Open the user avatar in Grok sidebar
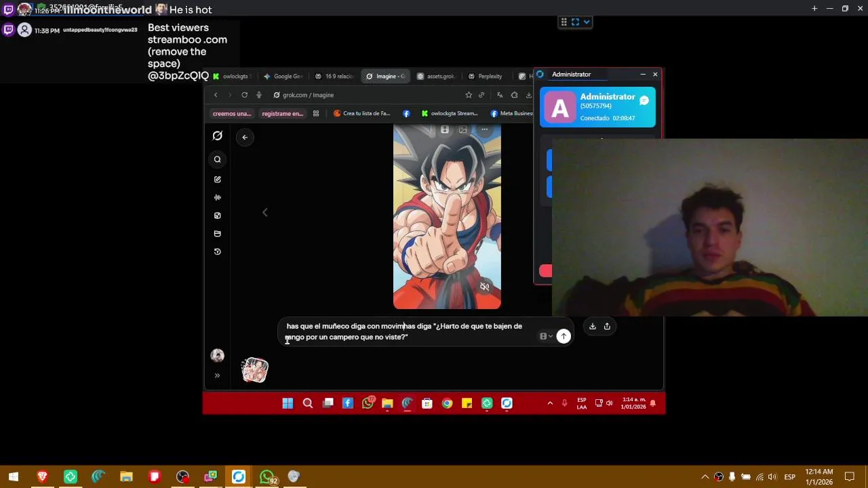 (217, 355)
